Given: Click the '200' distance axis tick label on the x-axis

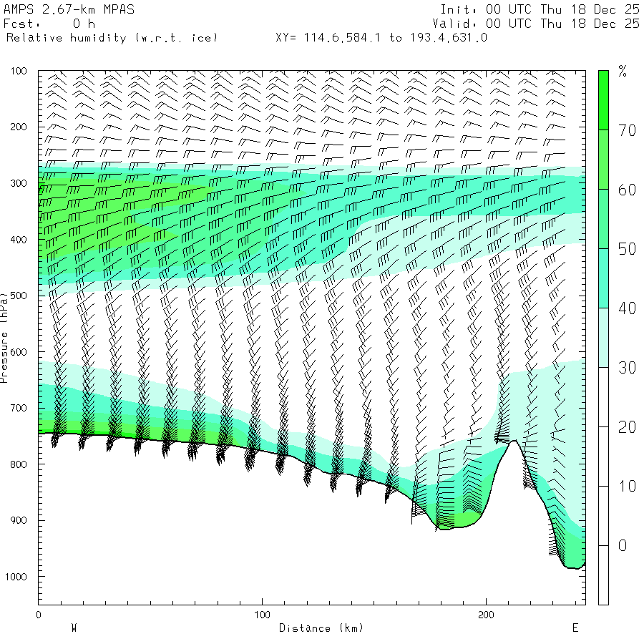Looking at the screenshot, I should 486,615.
